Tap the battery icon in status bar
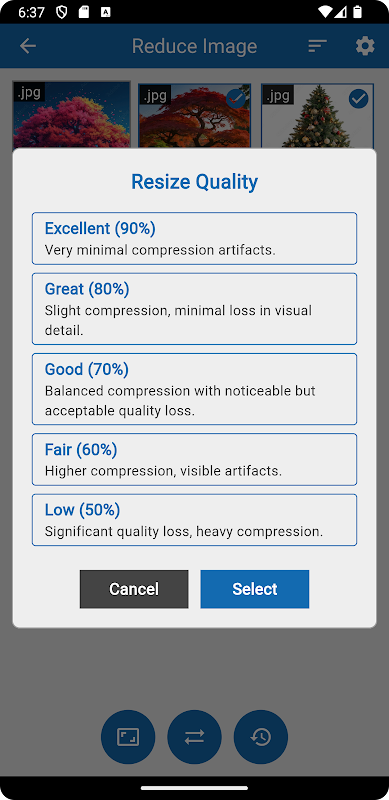The width and height of the screenshot is (389, 800). tap(358, 12)
